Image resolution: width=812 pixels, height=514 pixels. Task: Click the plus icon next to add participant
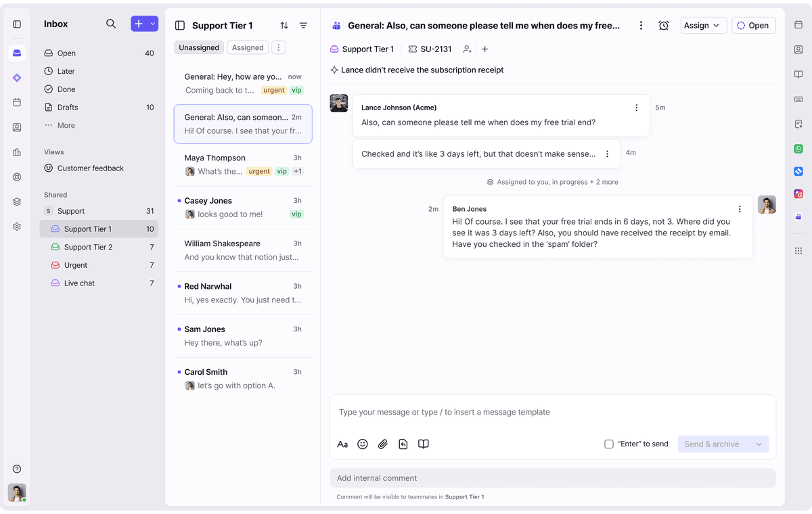tap(485, 49)
